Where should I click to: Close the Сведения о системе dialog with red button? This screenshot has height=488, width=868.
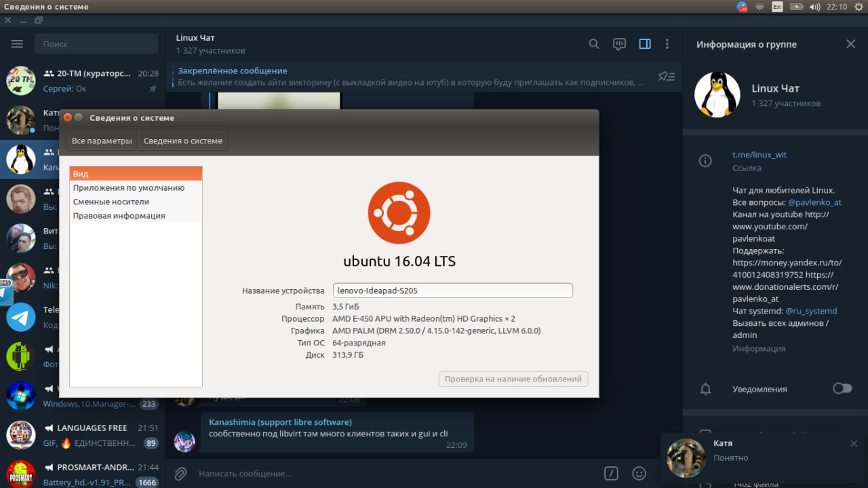click(x=68, y=117)
